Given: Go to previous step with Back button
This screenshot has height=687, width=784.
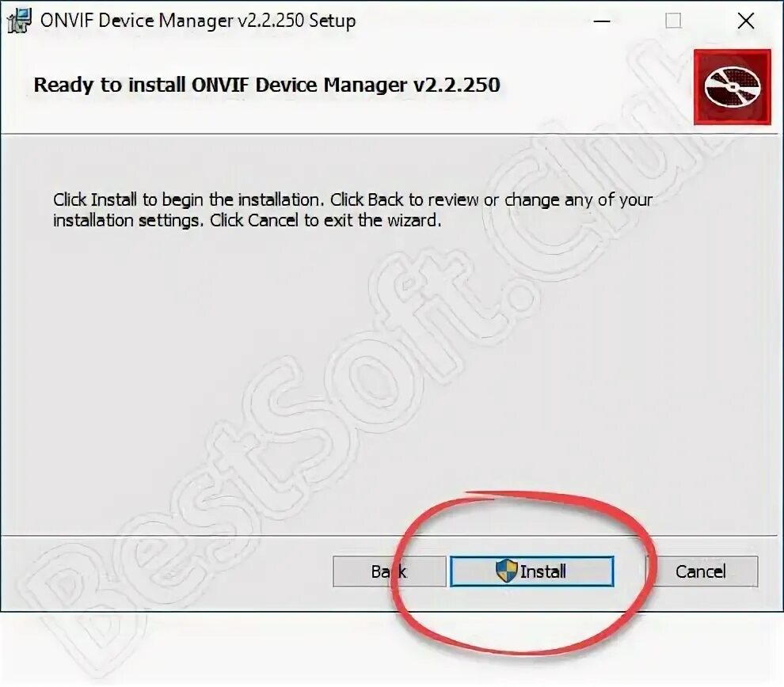Looking at the screenshot, I should click(x=389, y=571).
